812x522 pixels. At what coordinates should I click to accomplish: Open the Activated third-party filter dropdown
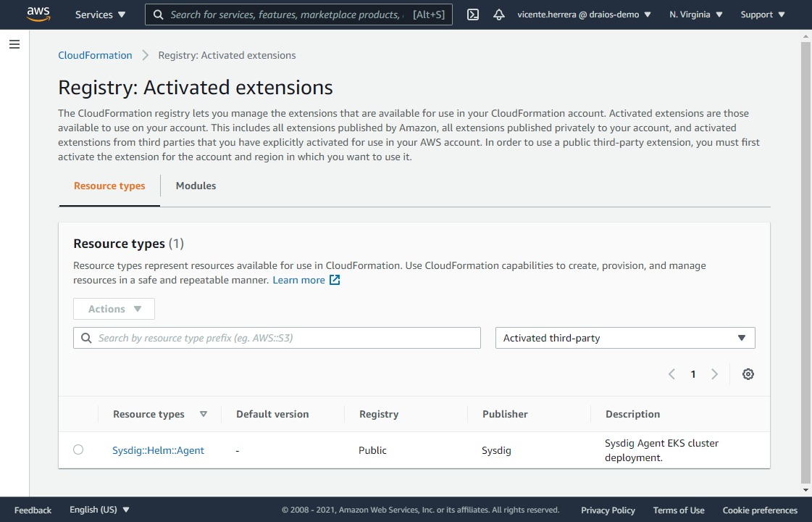coord(625,338)
